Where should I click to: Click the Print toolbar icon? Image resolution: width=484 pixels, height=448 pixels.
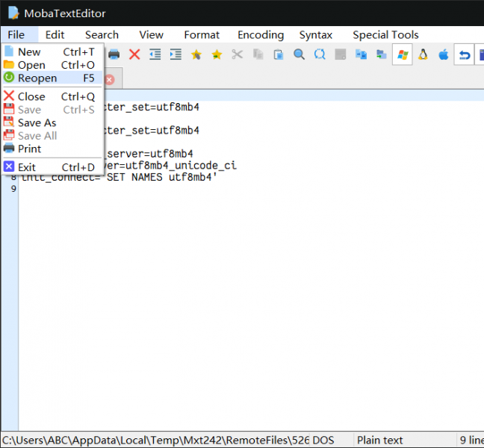[x=114, y=55]
